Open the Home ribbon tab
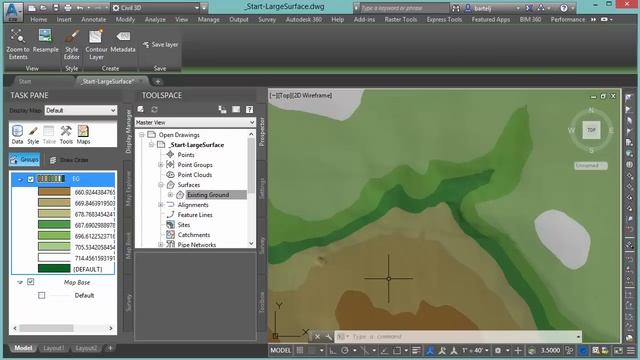The image size is (640, 360). [x=39, y=20]
